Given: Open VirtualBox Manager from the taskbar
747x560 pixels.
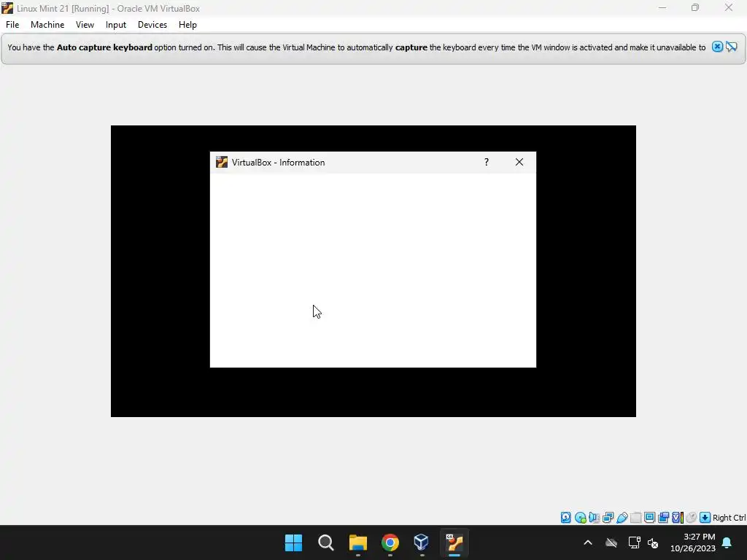Looking at the screenshot, I should click(422, 542).
